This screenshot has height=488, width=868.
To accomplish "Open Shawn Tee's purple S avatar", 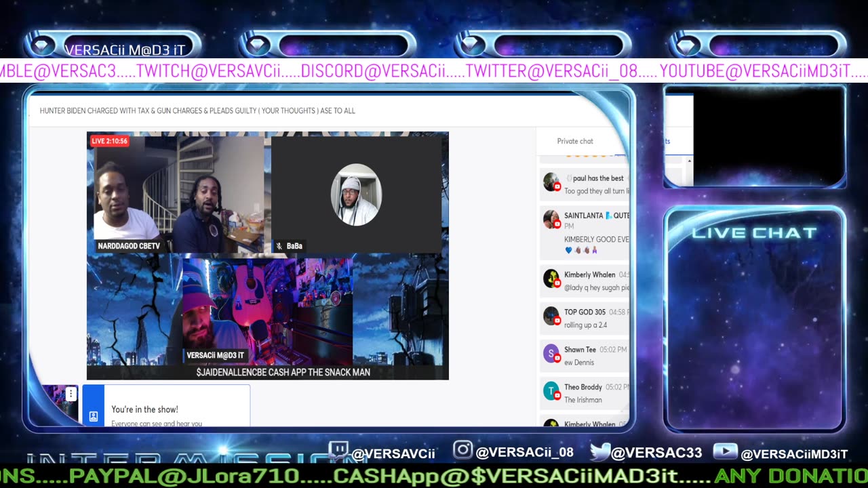I will (551, 353).
